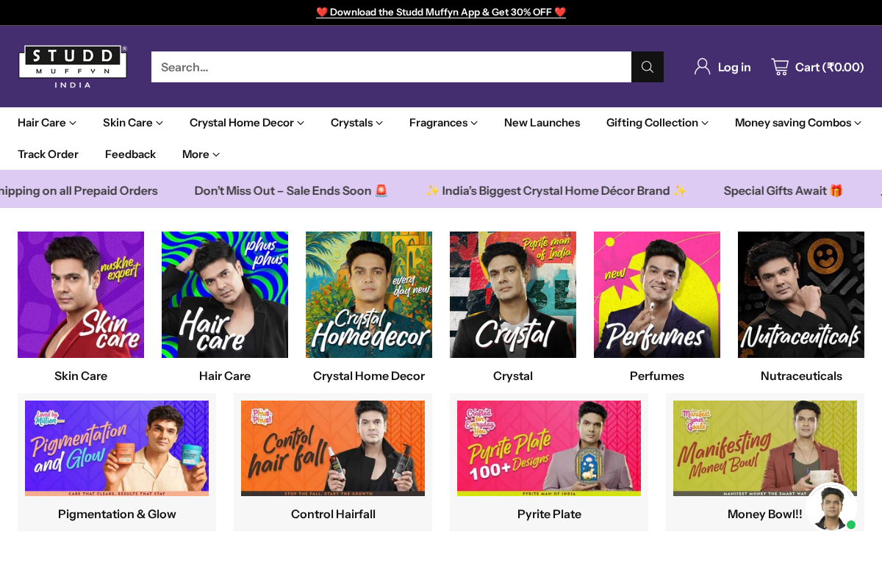
Task: Click the magnifying glass search button
Action: tap(647, 67)
